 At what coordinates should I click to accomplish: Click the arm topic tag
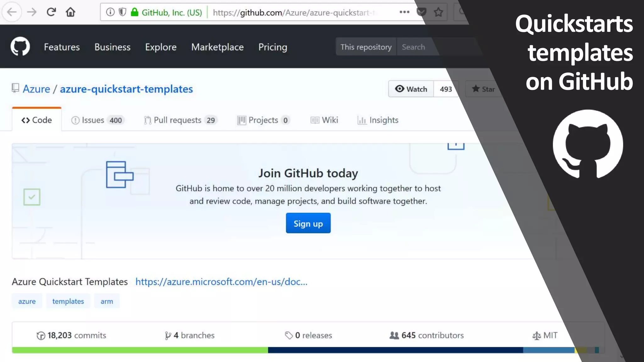coord(107,301)
